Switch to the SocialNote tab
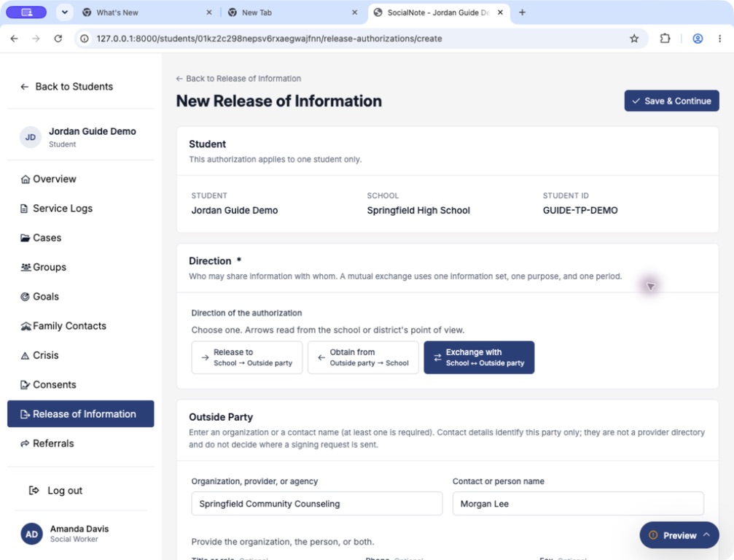Image resolution: width=734 pixels, height=560 pixels. pos(437,12)
